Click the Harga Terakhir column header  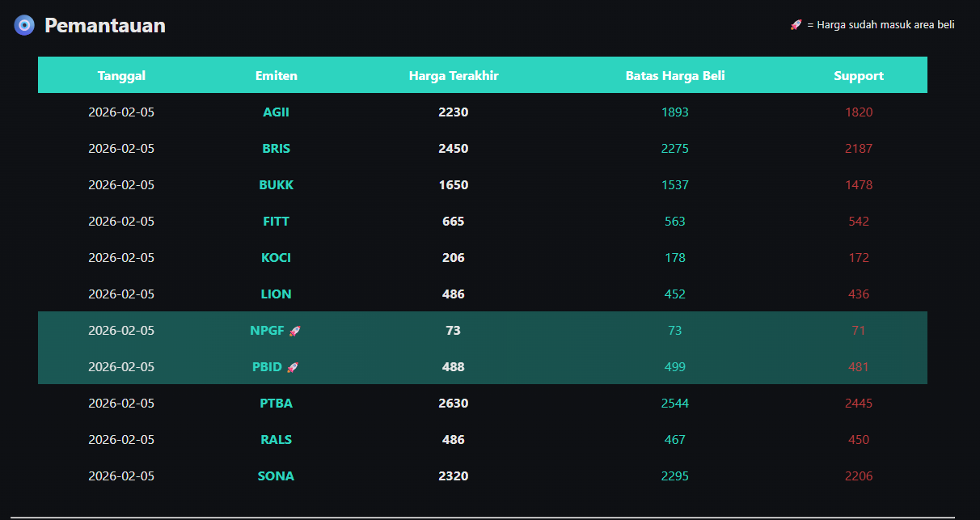click(454, 76)
